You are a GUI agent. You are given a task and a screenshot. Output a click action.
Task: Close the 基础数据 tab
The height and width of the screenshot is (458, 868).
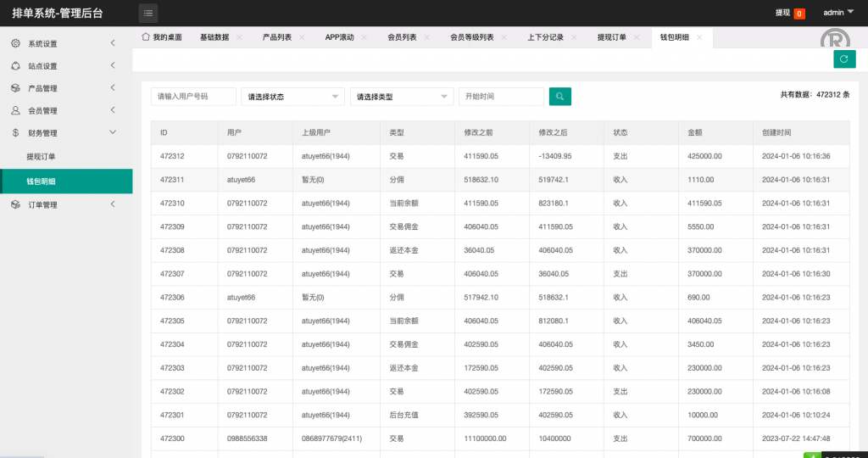[239, 38]
